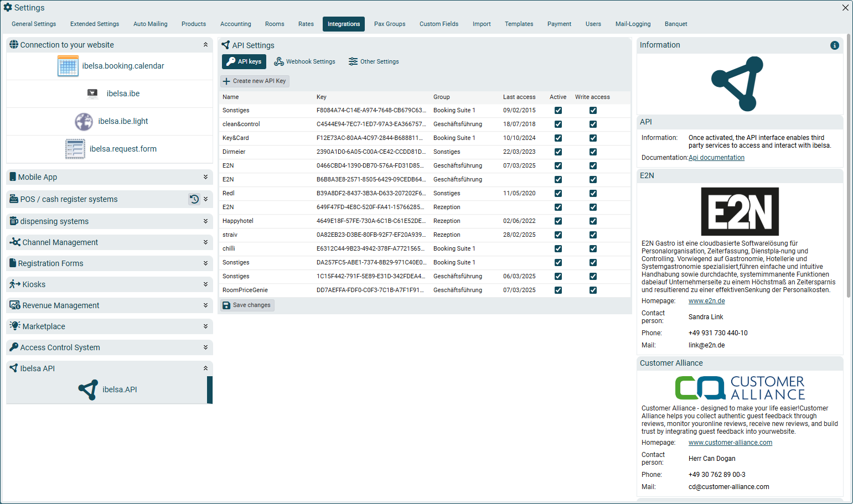The height and width of the screenshot is (504, 853).
Task: Uncheck Active for the straiv key
Action: click(x=558, y=235)
